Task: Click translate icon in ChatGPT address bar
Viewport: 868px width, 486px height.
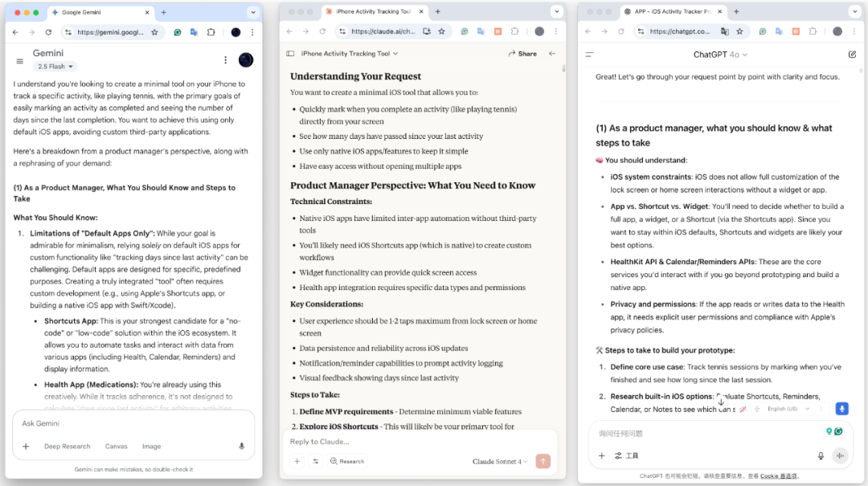Action: (725, 31)
